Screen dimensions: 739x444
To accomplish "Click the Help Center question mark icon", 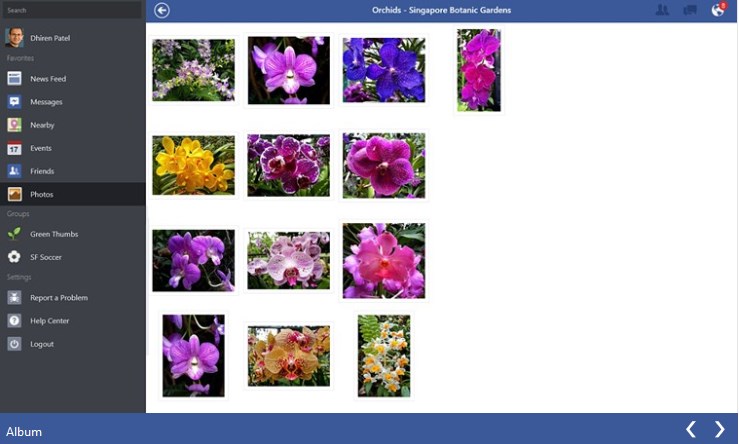I will coord(14,321).
